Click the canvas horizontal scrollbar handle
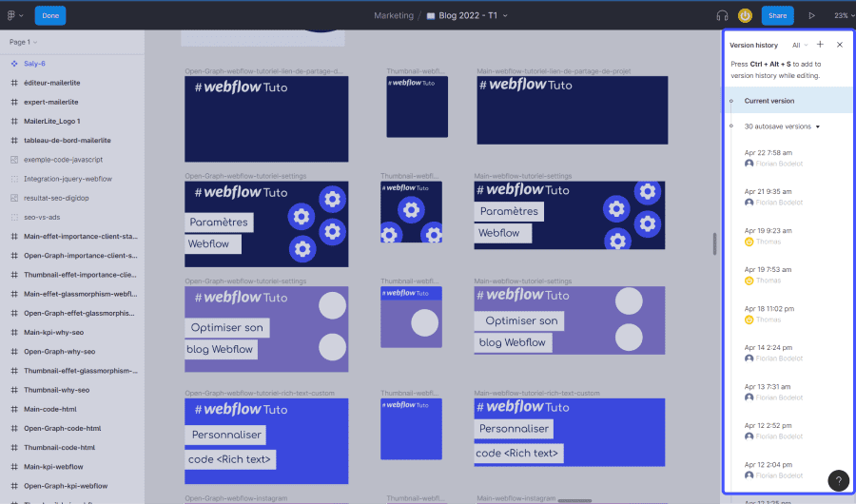 [x=574, y=500]
